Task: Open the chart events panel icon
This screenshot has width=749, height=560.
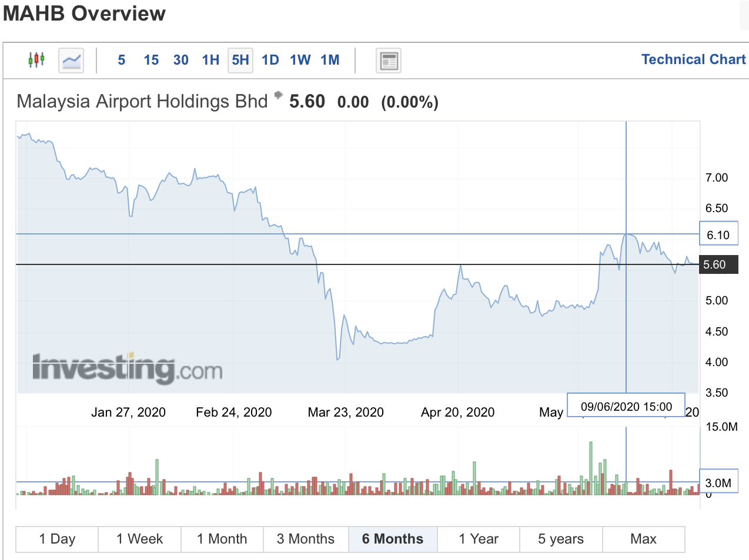Action: (x=388, y=60)
